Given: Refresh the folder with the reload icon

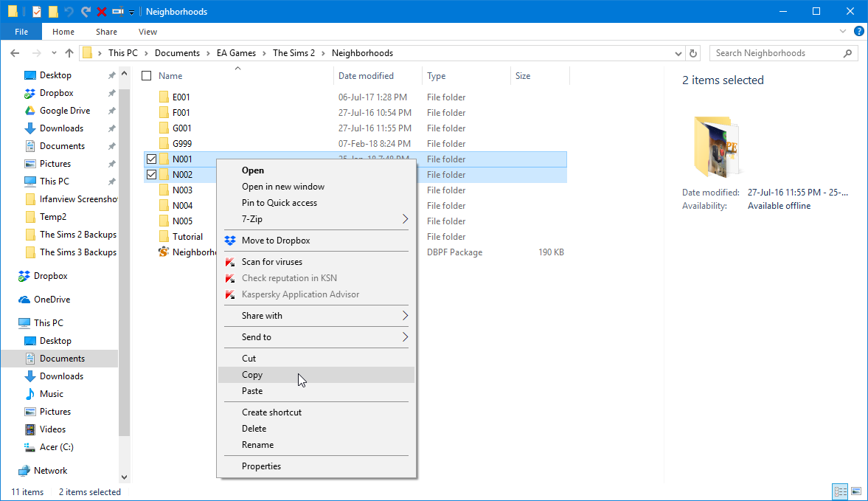Looking at the screenshot, I should [692, 53].
